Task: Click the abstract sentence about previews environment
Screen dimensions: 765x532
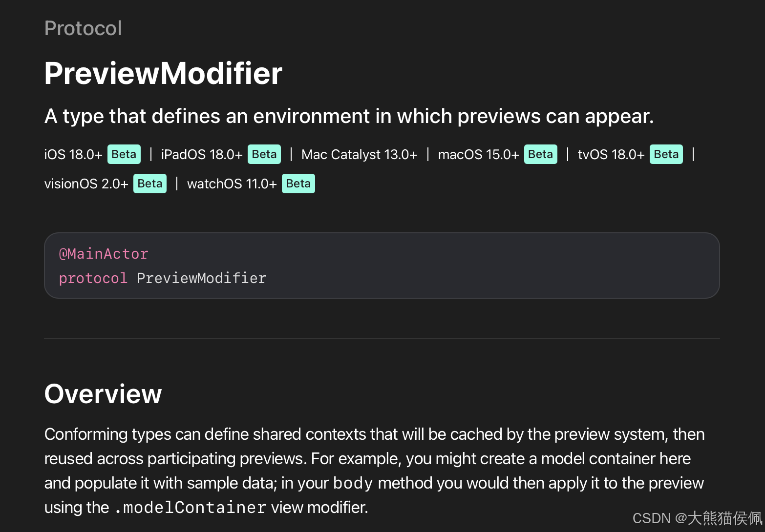Action: click(x=349, y=116)
